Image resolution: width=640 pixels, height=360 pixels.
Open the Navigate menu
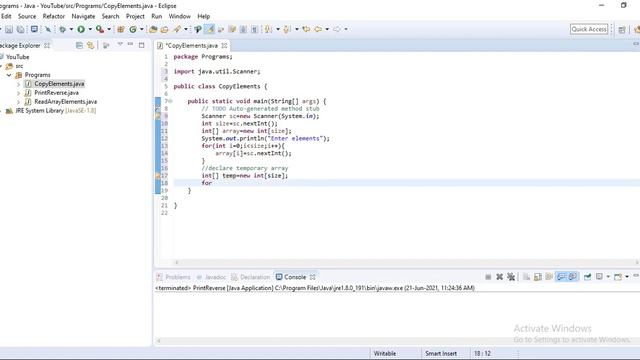point(83,16)
